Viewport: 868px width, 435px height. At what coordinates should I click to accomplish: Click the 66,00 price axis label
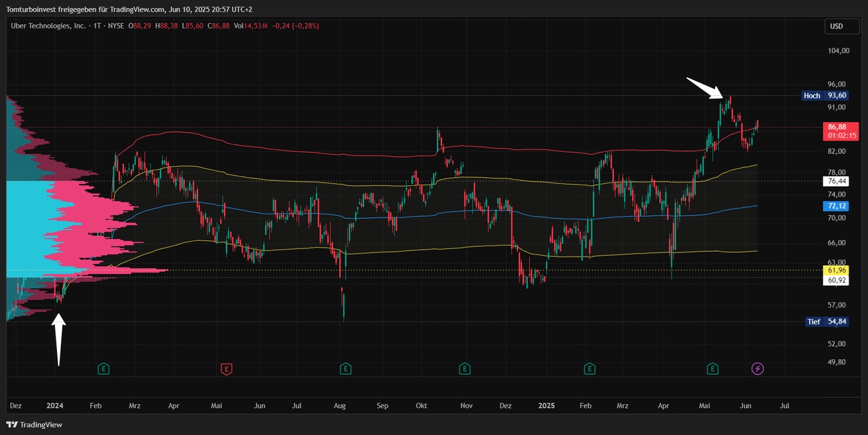(836, 242)
